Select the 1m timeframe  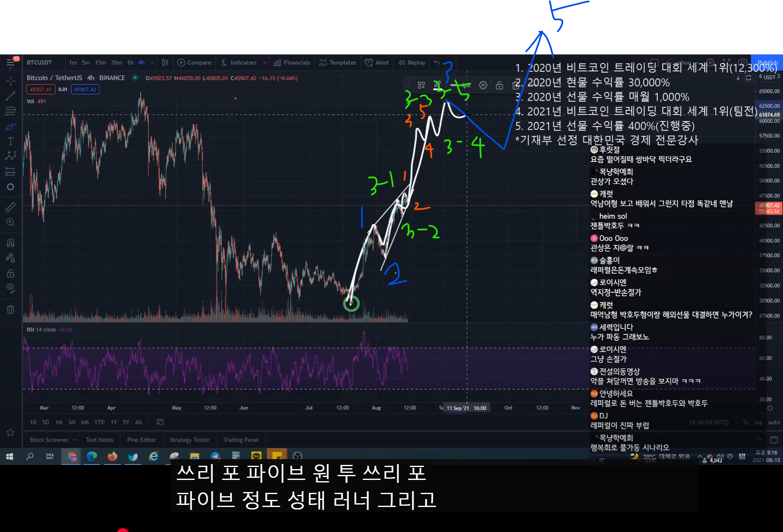[73, 62]
